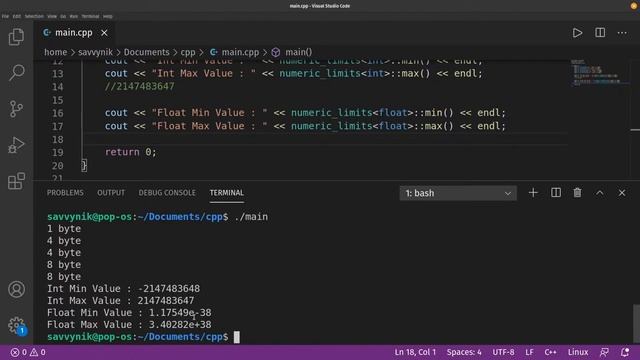Open the File menu
Image resolution: width=640 pixels, height=360 pixels.
pos(5,16)
